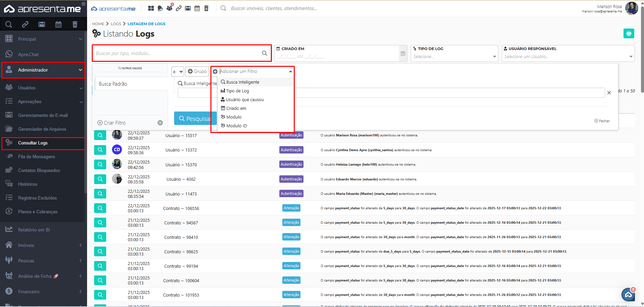Open the Tipo de Log dropdown
This screenshot has height=307, width=644.
click(454, 57)
